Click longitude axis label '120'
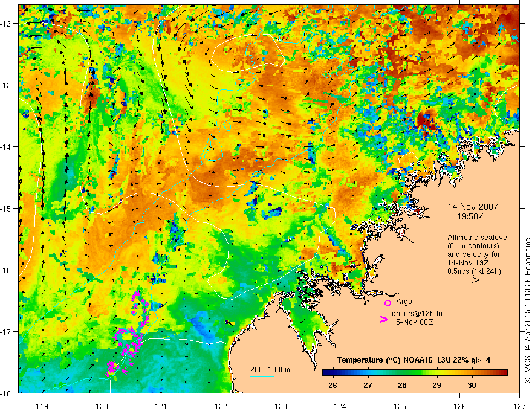 click(x=102, y=406)
